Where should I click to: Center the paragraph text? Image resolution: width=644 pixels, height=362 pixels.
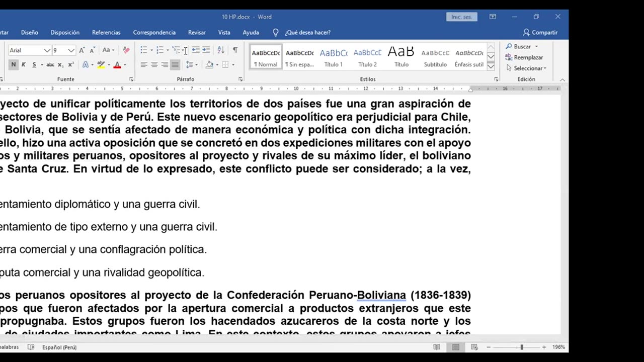tap(154, 65)
